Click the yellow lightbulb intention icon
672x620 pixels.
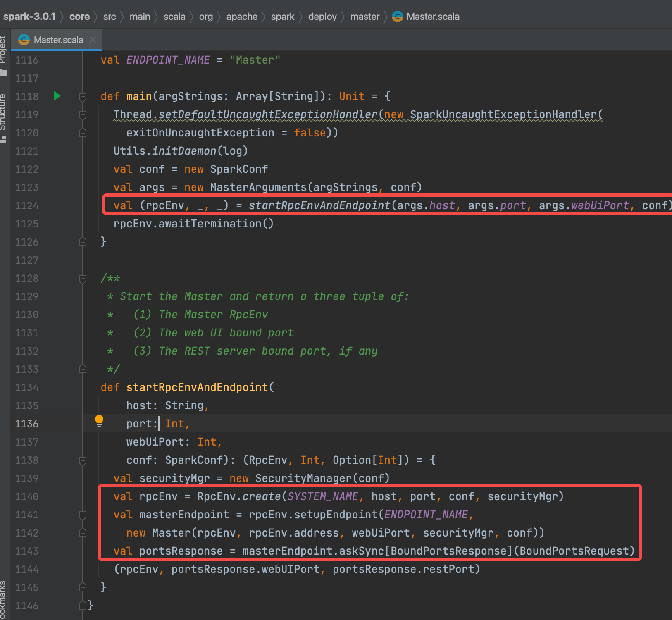tap(99, 421)
